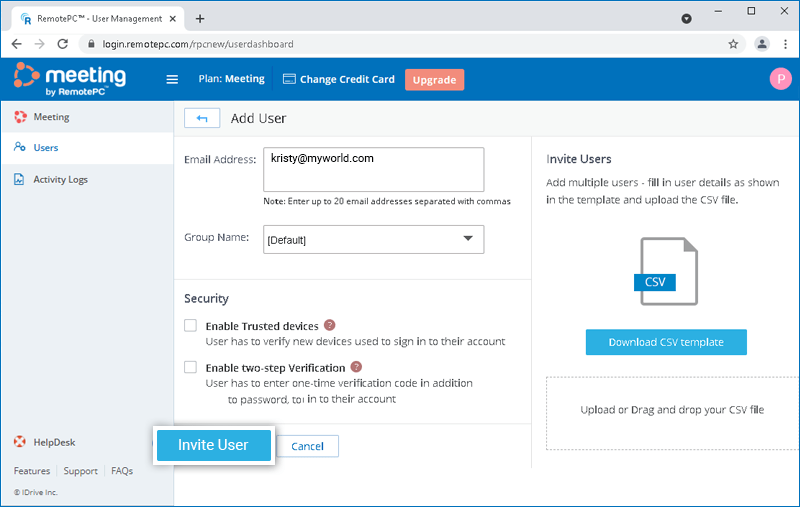This screenshot has width=800, height=507.
Task: Click browser back arrow
Action: coord(17,44)
